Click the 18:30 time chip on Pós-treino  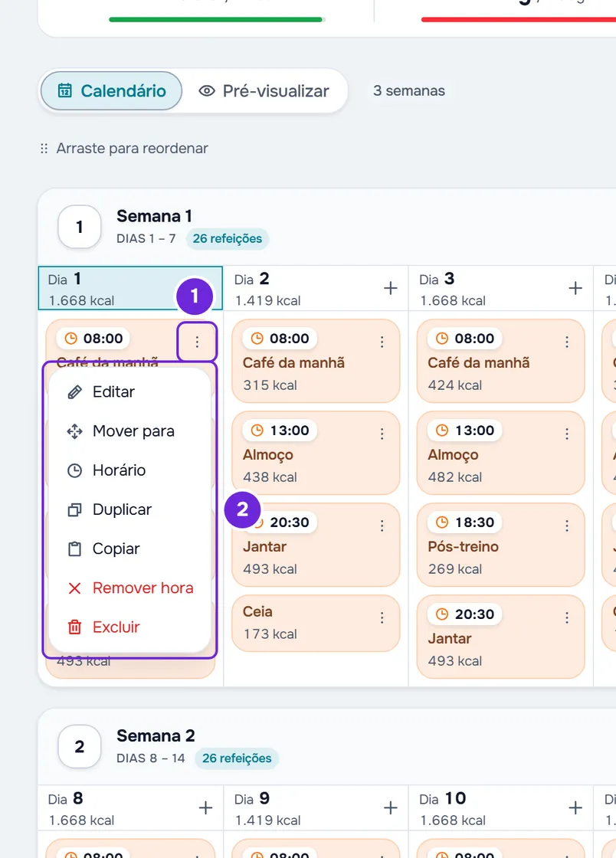pos(464,522)
